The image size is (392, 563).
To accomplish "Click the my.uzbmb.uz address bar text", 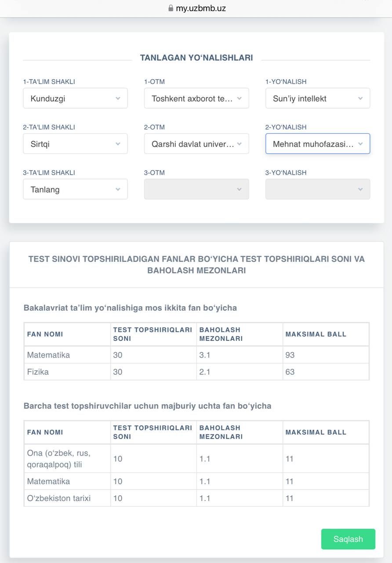I will coord(201,8).
